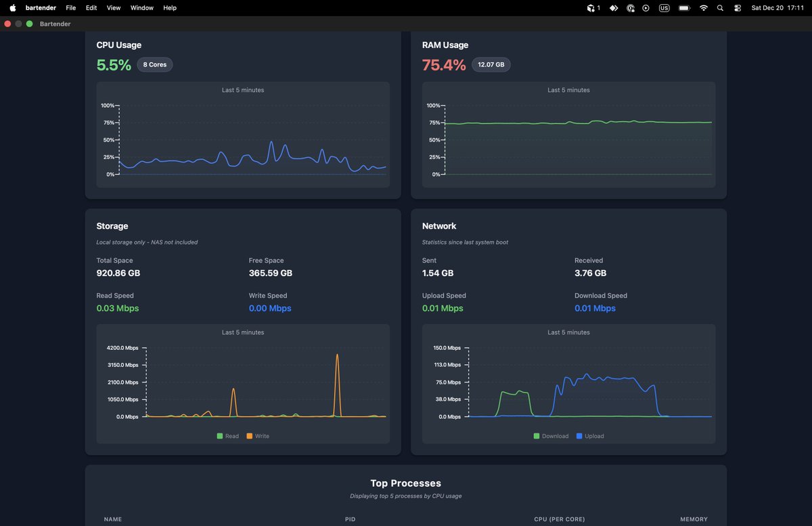This screenshot has height=526, width=812.
Task: Open Spotlight search
Action: pos(720,8)
